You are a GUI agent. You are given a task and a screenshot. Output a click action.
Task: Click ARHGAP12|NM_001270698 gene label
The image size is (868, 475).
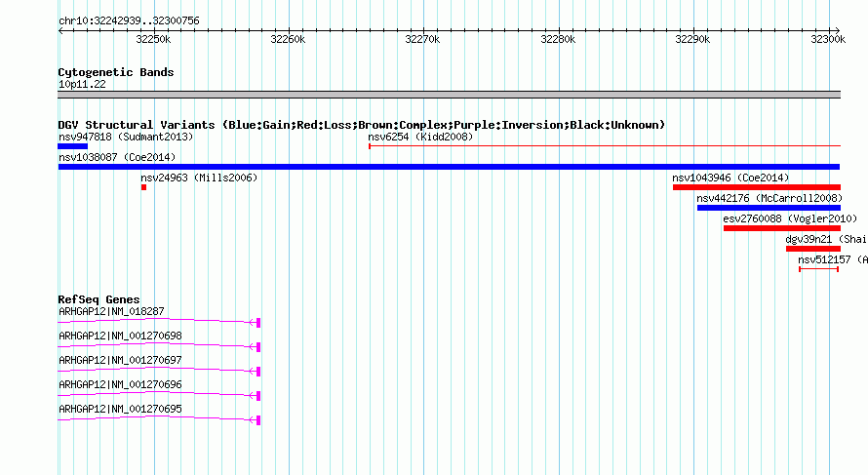pyautogui.click(x=120, y=336)
